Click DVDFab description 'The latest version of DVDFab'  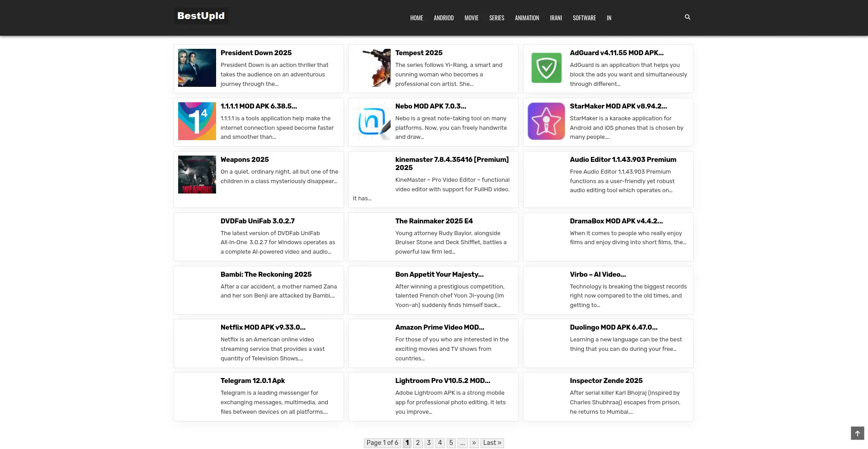point(278,242)
